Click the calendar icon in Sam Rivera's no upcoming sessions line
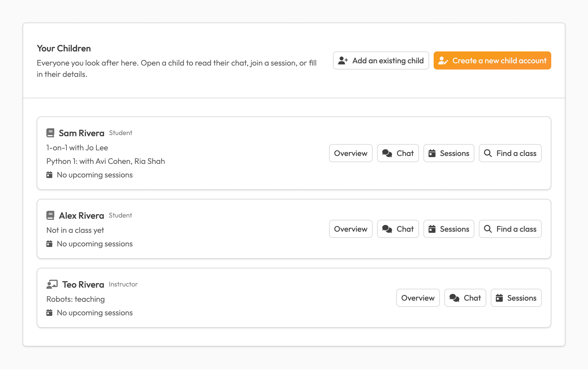588x369 pixels. coord(49,175)
